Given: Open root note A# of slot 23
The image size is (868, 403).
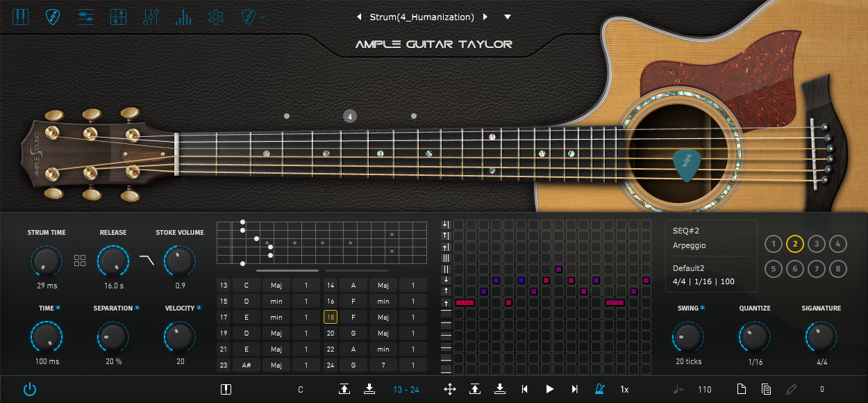Looking at the screenshot, I should (246, 365).
